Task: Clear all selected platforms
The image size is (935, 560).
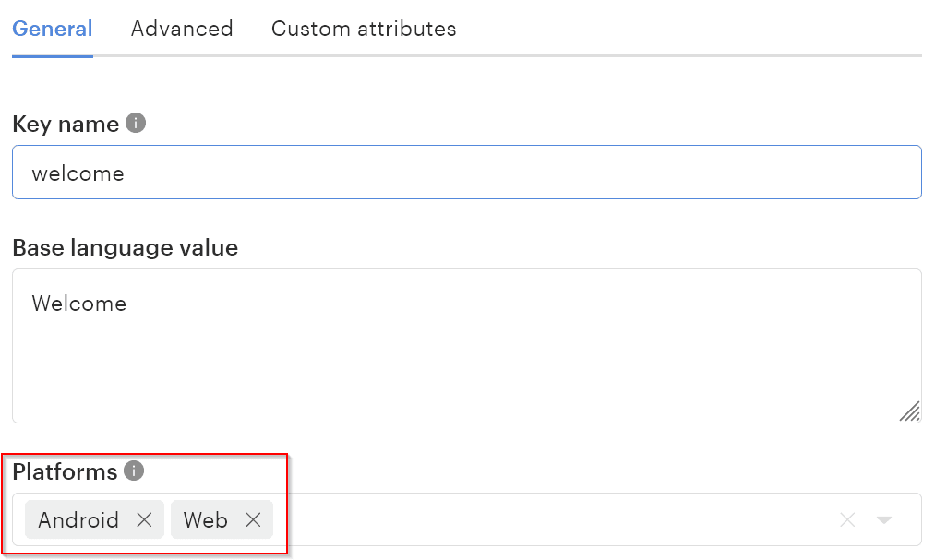Action: point(847,520)
